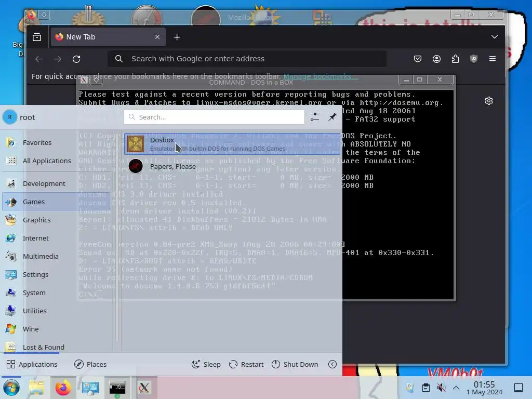Click terminal icon in taskbar
Screen dimensions: 532x399
117,388
